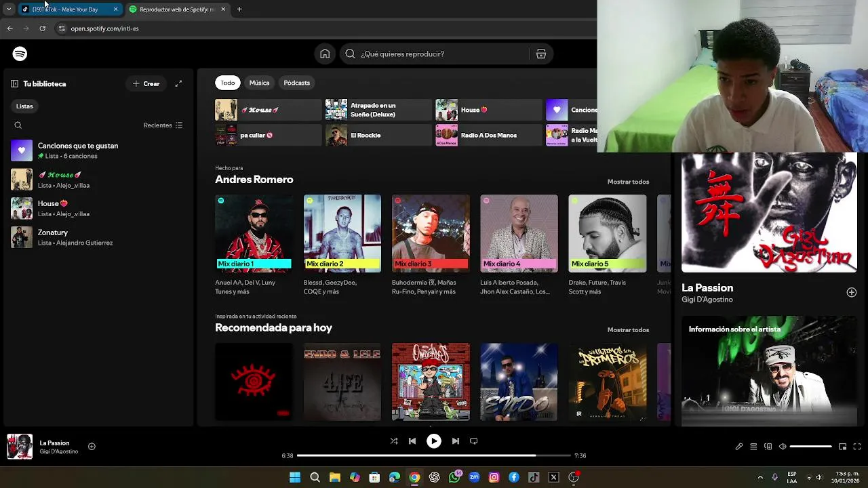Show hidden system tray icons
The width and height of the screenshot is (868, 488).
pos(760,478)
